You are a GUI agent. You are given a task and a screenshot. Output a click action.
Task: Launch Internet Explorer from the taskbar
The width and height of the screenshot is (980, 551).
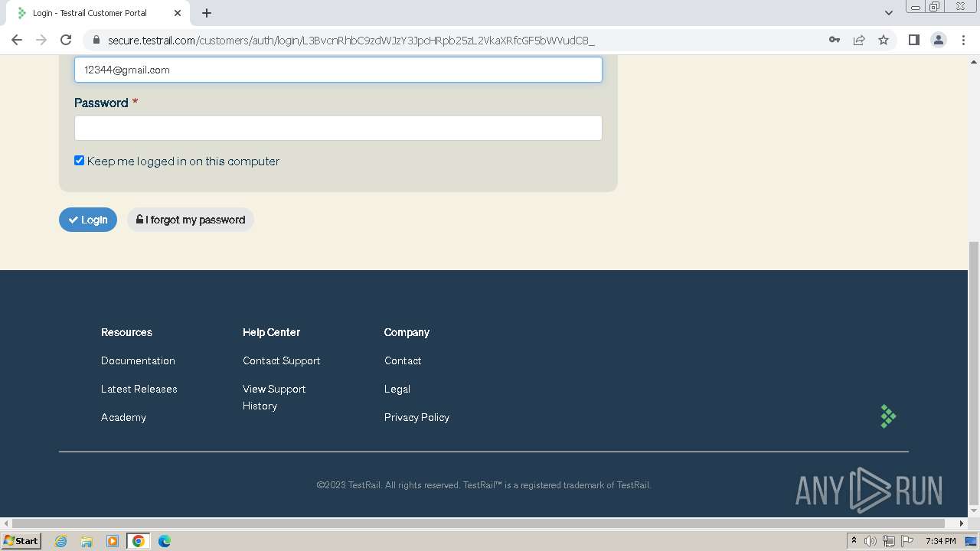(61, 541)
